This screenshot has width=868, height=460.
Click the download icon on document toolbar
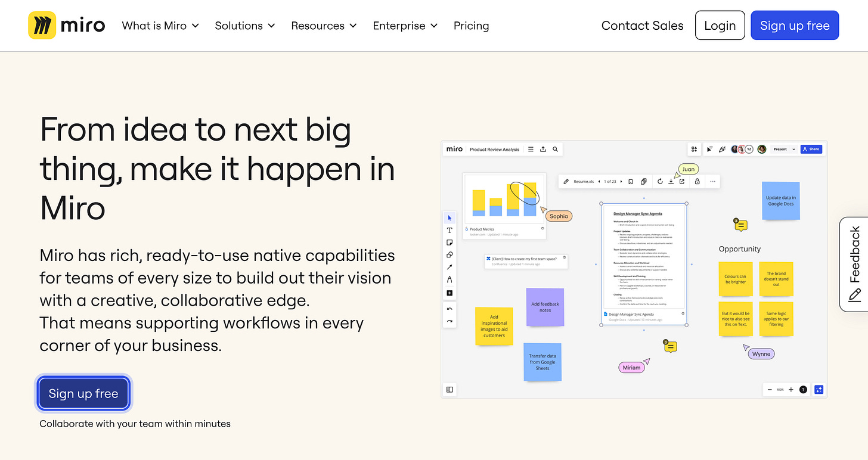(x=671, y=181)
